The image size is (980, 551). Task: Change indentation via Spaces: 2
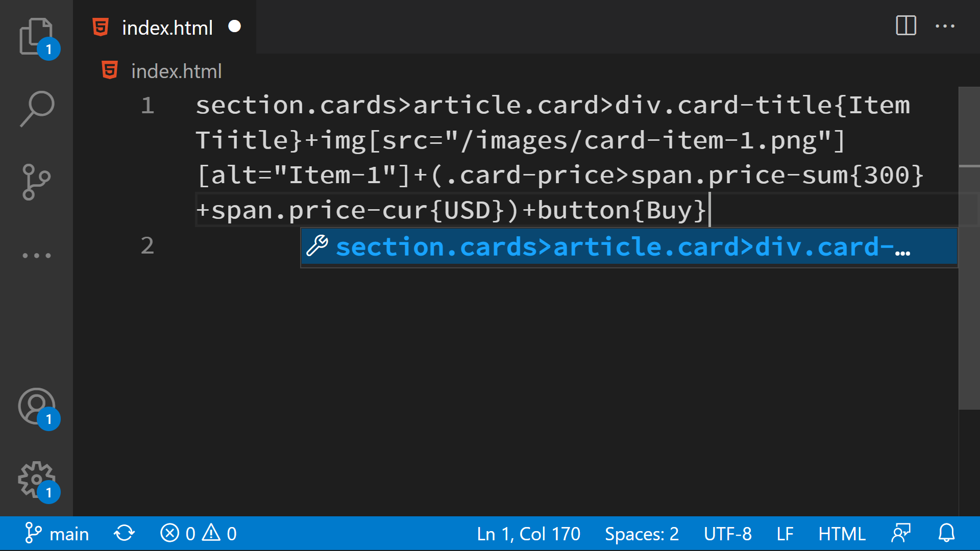pyautogui.click(x=642, y=534)
